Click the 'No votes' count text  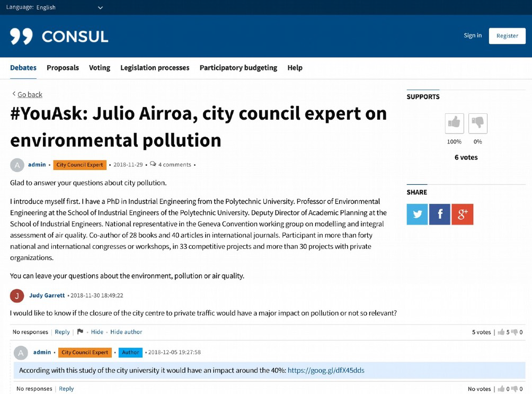(480, 389)
